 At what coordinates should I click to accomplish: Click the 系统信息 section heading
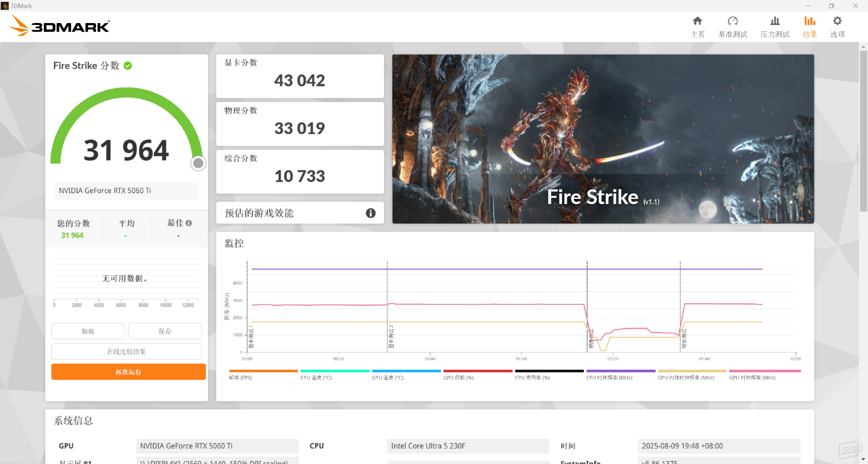pos(73,421)
